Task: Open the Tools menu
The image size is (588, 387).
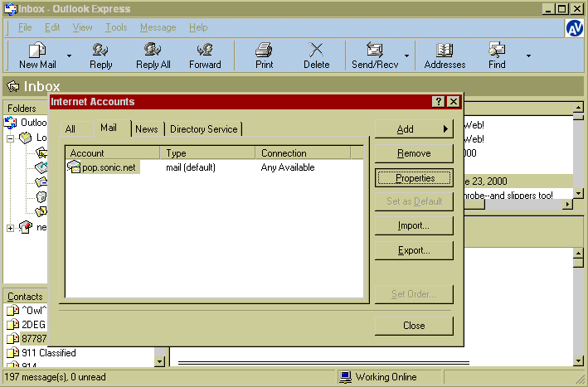Action: point(116,27)
